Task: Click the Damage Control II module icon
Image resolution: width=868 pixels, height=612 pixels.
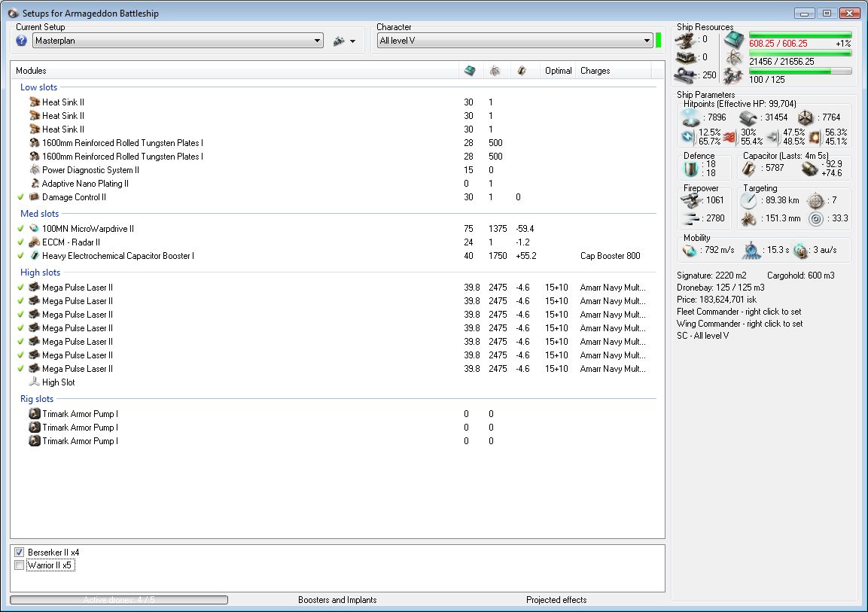Action: click(x=35, y=197)
